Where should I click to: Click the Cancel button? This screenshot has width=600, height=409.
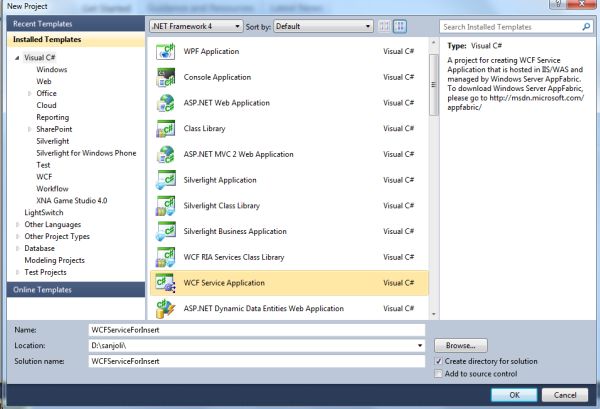pos(565,395)
